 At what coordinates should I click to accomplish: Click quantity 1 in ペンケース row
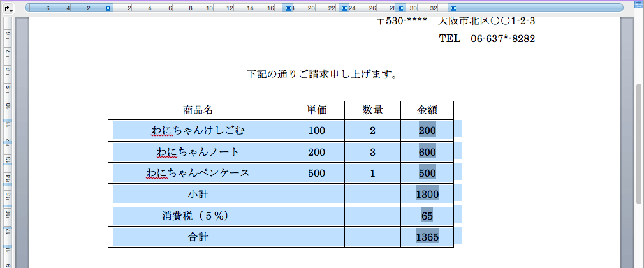(x=372, y=173)
